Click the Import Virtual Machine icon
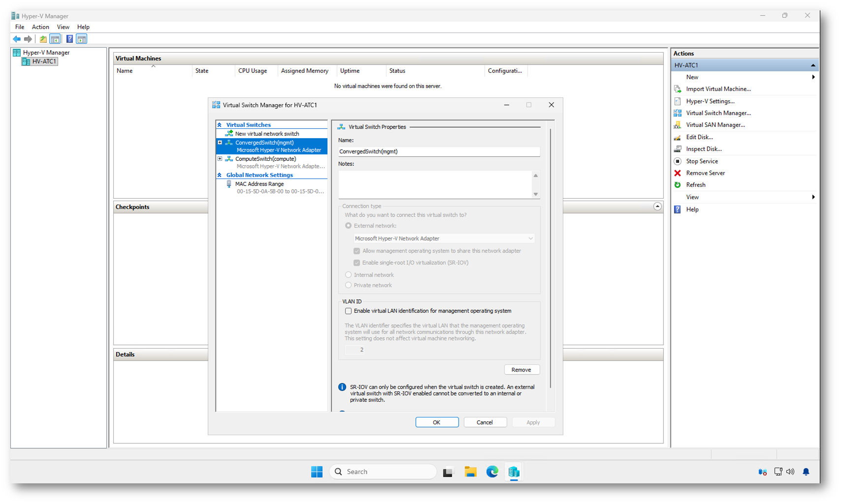Screen dimensions: 841x504 [x=678, y=89]
